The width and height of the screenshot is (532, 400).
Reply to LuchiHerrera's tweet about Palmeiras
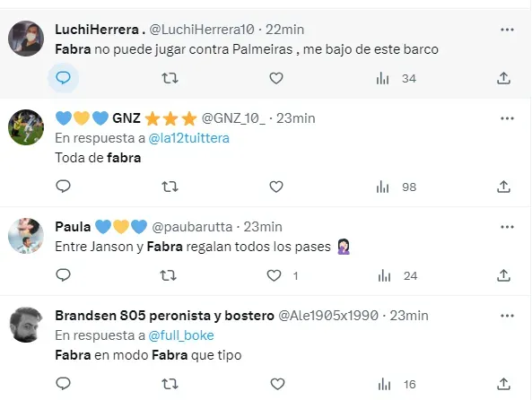point(63,78)
